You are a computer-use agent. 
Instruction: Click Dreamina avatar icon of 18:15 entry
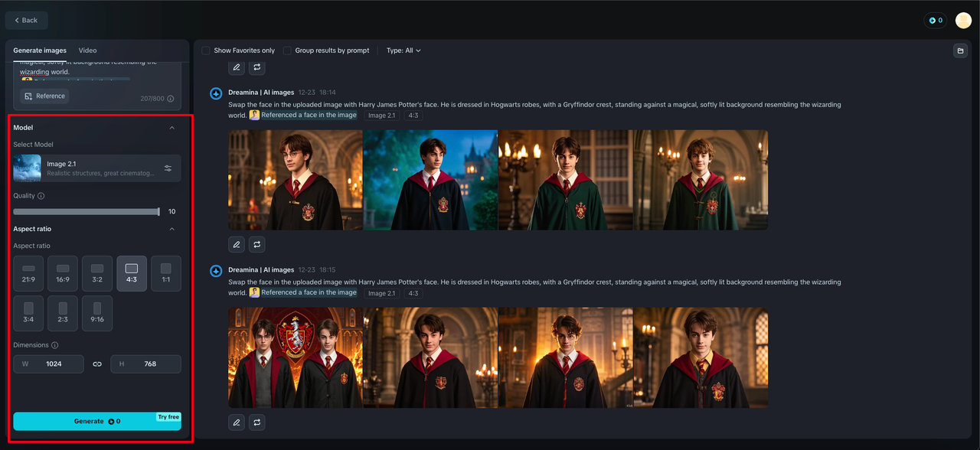[216, 271]
